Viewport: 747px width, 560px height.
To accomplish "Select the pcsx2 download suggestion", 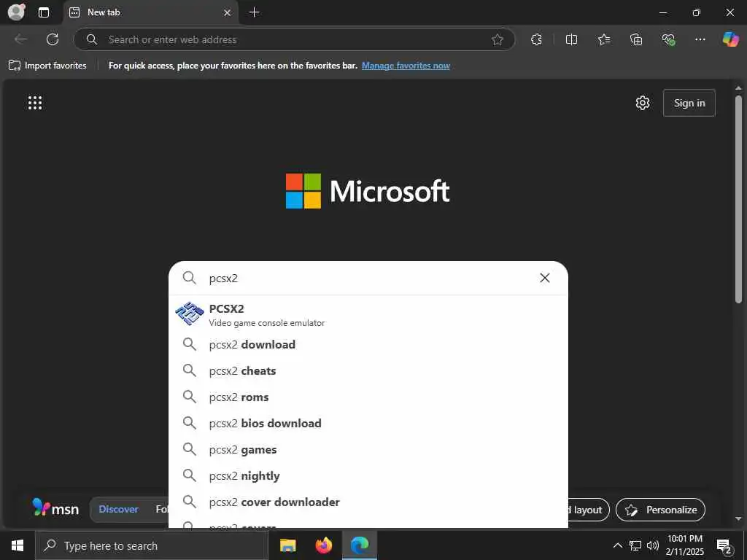I will point(368,344).
